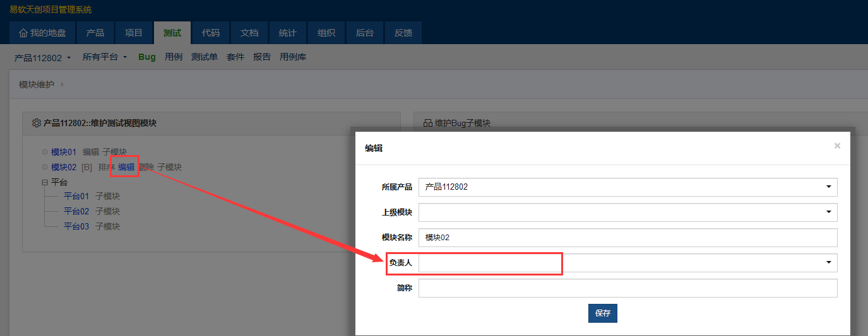The image size is (868, 336).
Task: Open the 文档 main tab
Action: [249, 33]
